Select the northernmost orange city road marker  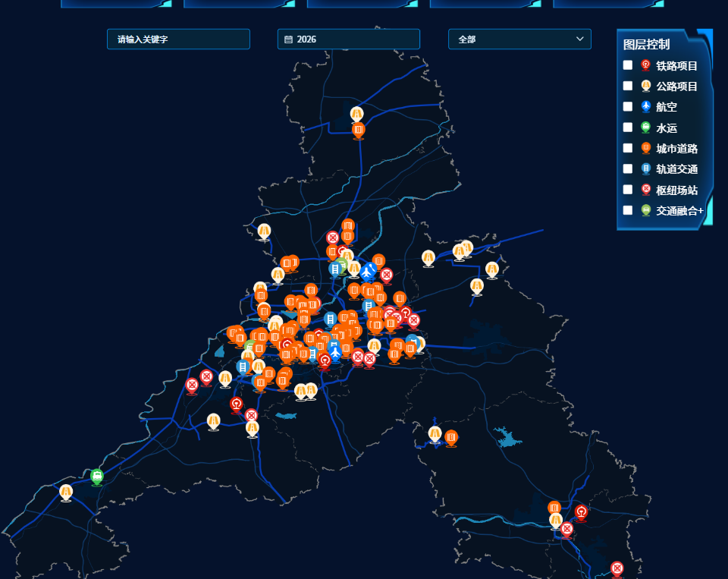click(x=359, y=130)
